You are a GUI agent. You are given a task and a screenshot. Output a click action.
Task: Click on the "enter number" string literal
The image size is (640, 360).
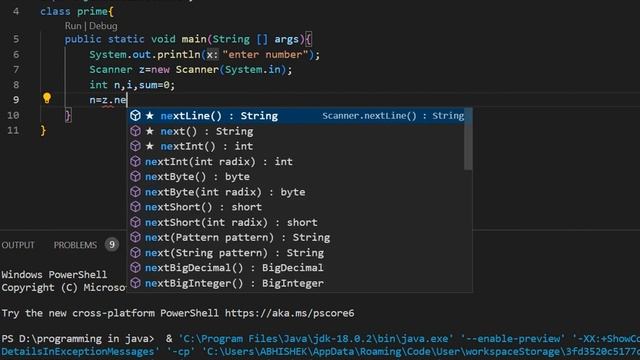tap(265, 54)
